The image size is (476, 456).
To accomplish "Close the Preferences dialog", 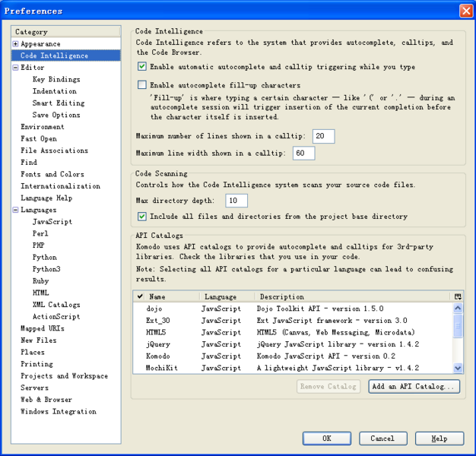I will [x=466, y=11].
